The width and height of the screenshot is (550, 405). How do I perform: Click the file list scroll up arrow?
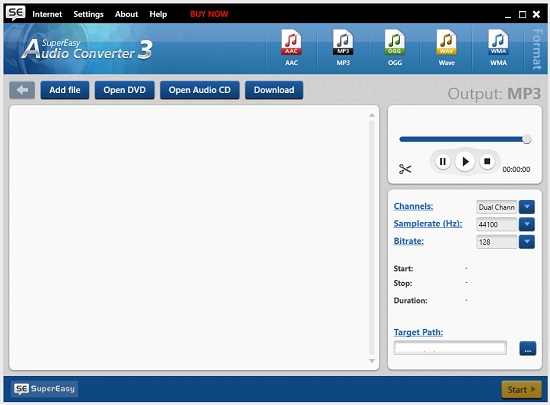click(372, 115)
